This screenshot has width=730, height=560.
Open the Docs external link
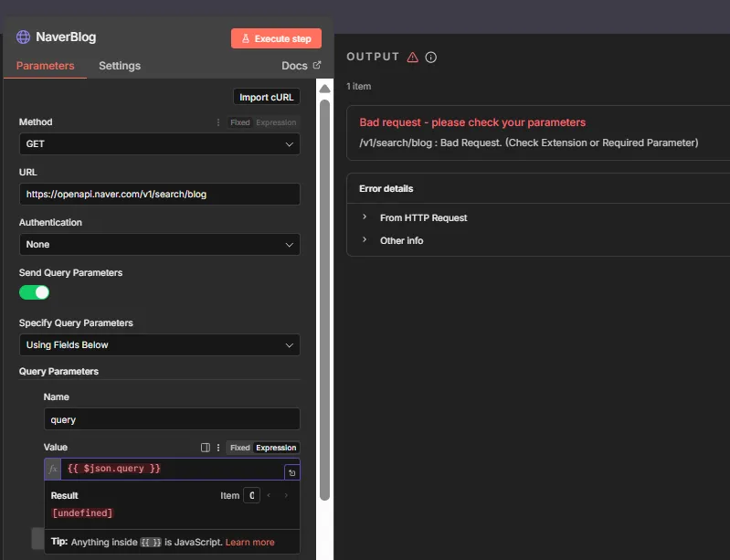click(x=301, y=66)
